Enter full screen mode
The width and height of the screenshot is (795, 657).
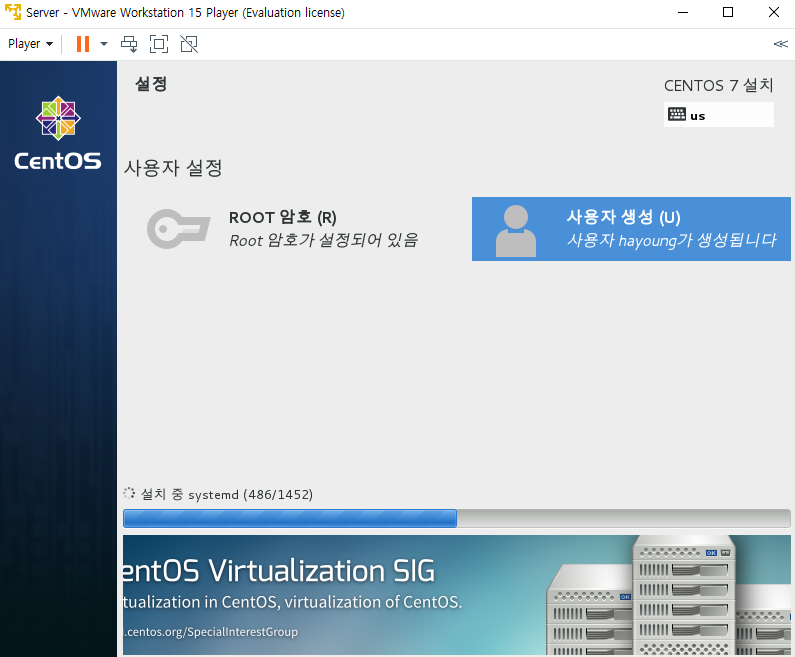[x=159, y=44]
